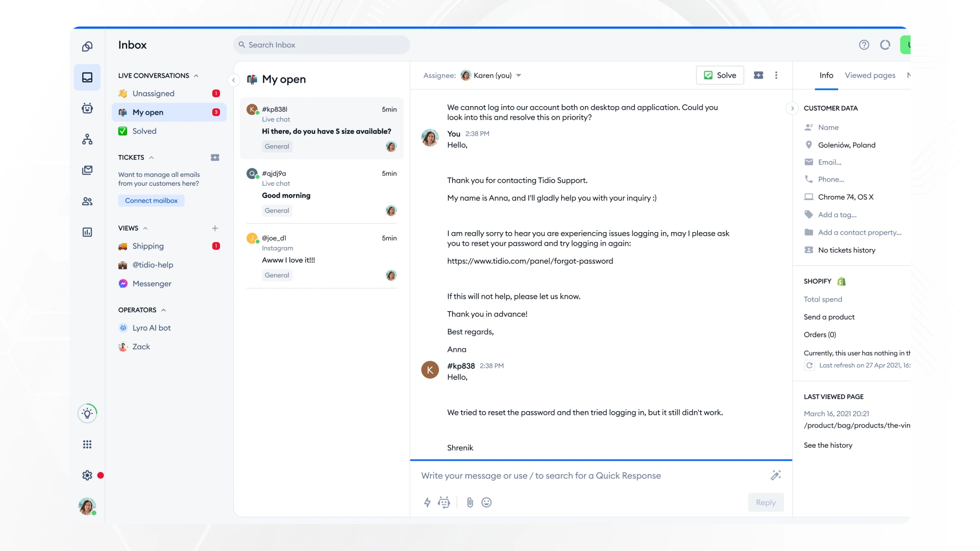This screenshot has width=980, height=551.
Task: Switch to the Viewed pages tab
Action: click(x=870, y=76)
